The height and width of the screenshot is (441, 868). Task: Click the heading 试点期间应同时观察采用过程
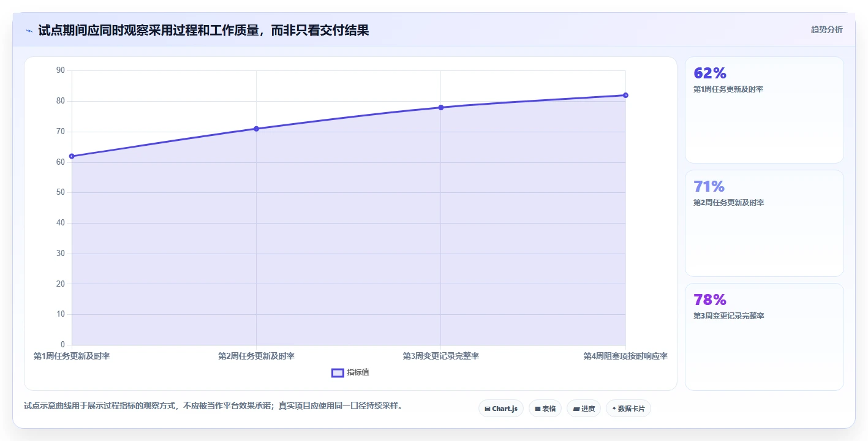204,30
